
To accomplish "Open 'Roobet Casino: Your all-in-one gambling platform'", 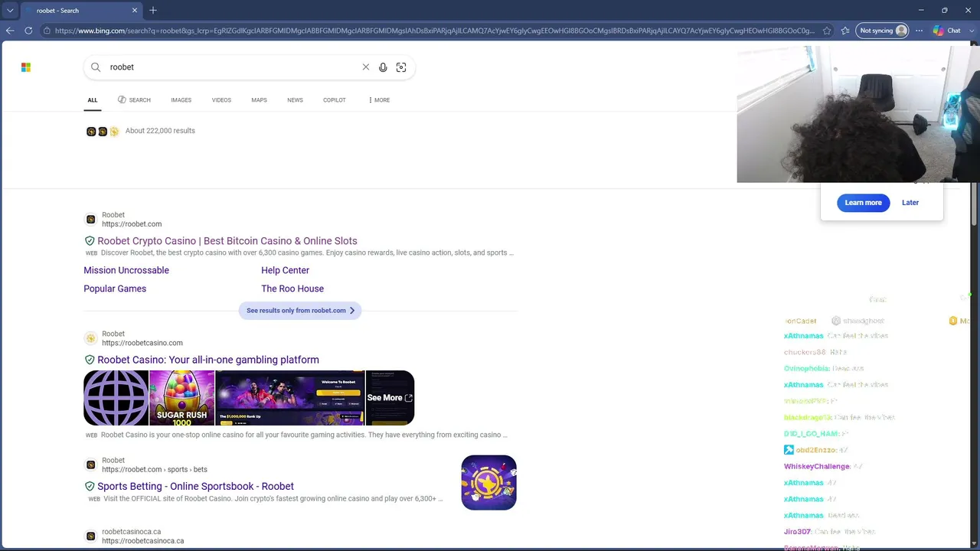I will tap(208, 360).
